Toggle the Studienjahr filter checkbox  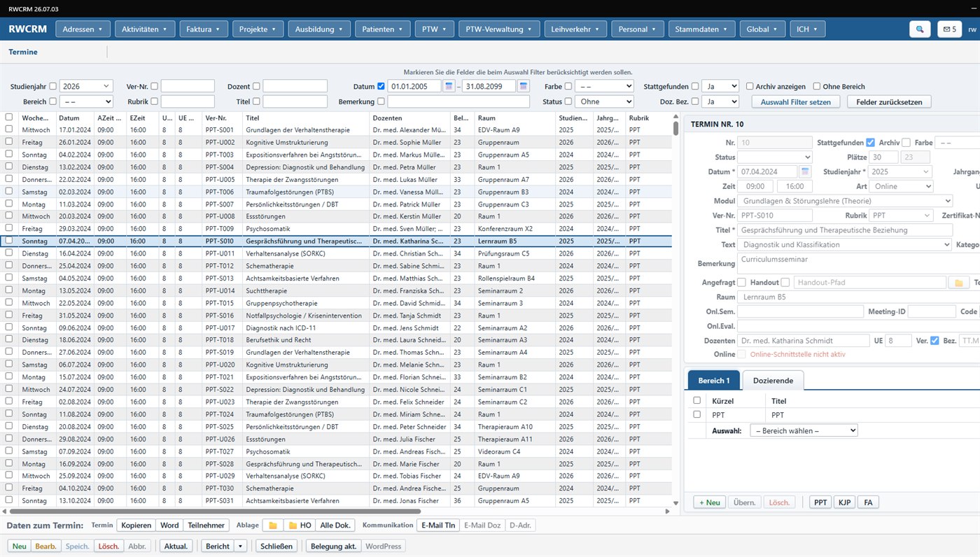pyautogui.click(x=53, y=87)
